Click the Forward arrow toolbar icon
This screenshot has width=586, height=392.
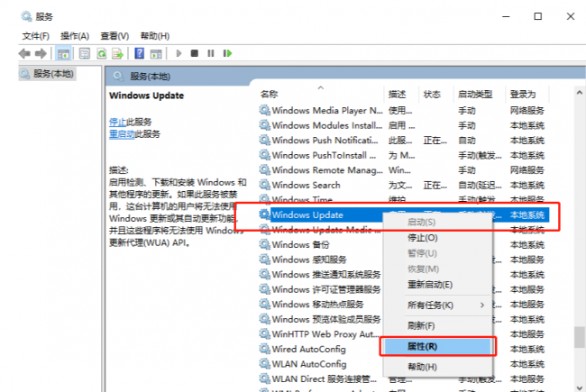[41, 54]
